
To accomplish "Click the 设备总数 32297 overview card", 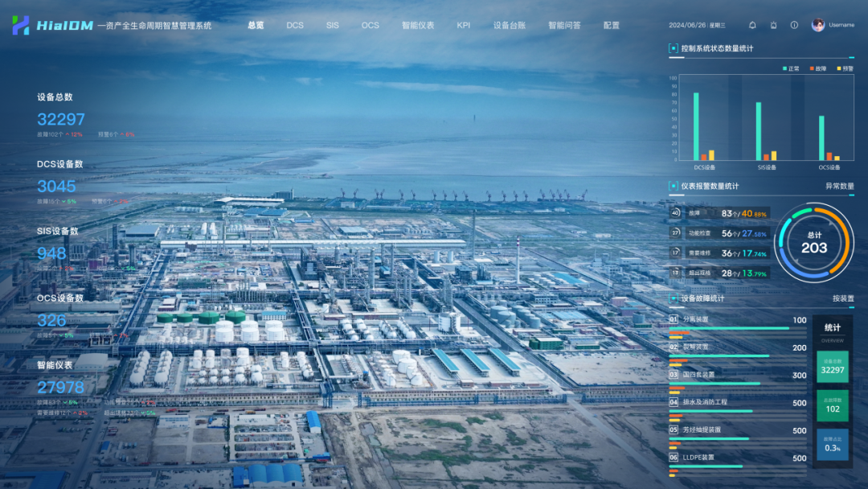I will [x=833, y=367].
